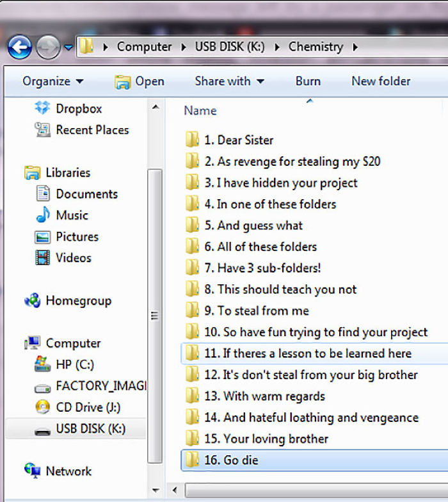The width and height of the screenshot is (448, 502).
Task: Click the Burn toolbar command
Action: 308,81
